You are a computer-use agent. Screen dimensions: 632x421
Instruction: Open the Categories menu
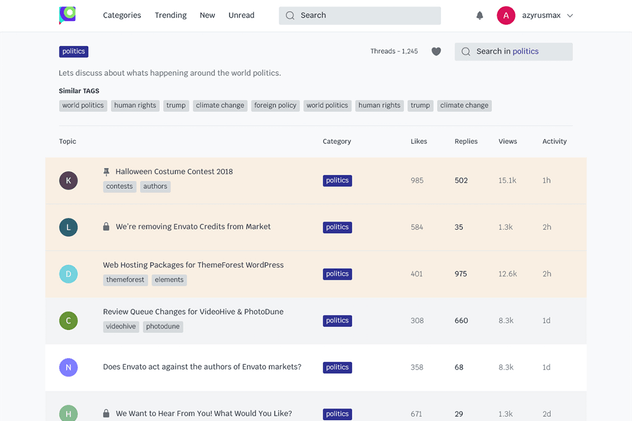(122, 15)
